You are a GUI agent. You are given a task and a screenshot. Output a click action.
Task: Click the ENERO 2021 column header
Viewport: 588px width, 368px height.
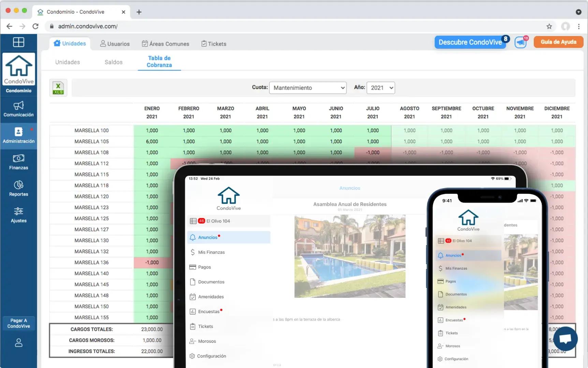(x=152, y=112)
